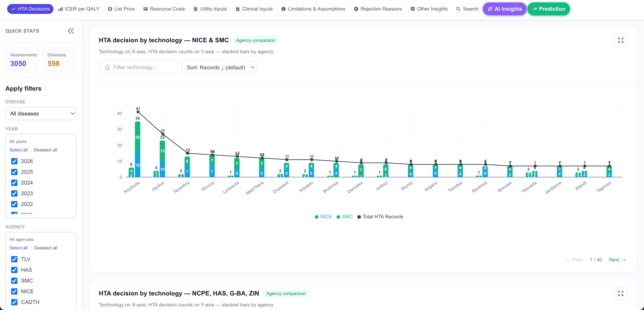Click the AI Insights external link icon
The height and width of the screenshot is (310, 644).
(490, 9)
